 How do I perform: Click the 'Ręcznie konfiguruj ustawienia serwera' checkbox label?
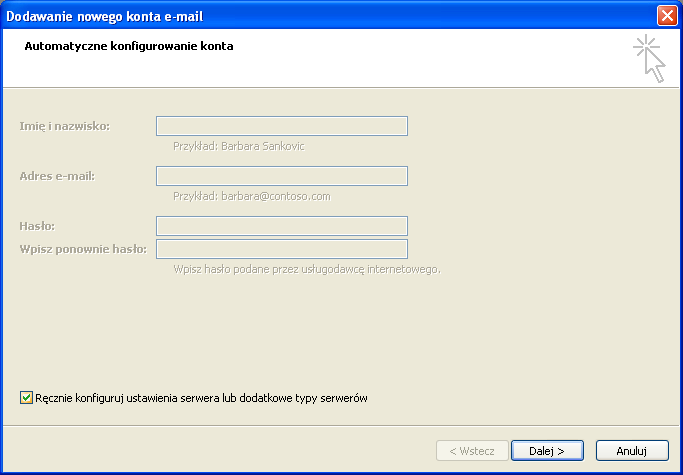coord(201,398)
